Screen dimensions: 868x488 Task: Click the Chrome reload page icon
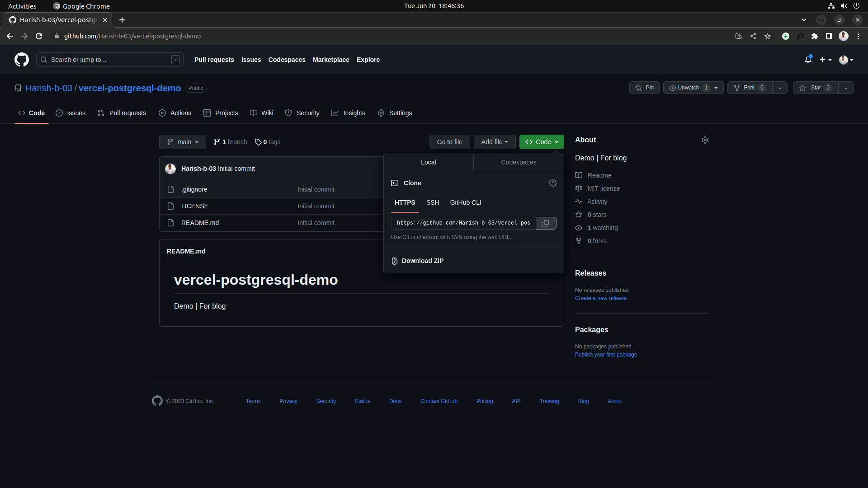[39, 36]
